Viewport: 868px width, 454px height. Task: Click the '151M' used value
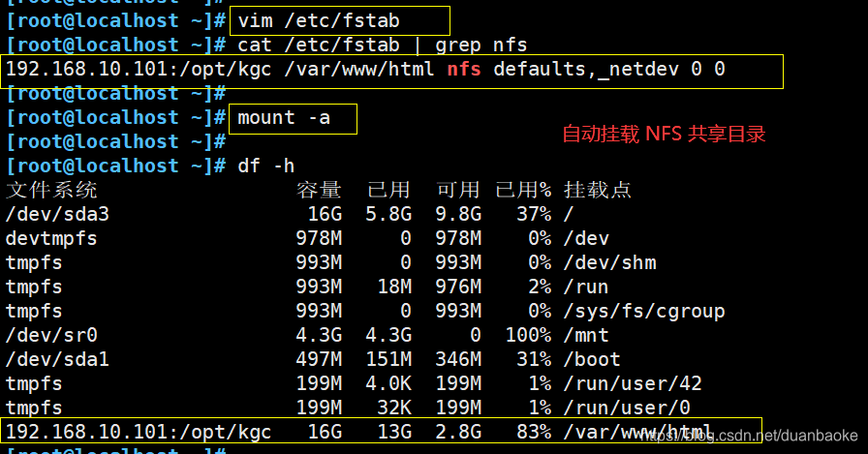388,360
